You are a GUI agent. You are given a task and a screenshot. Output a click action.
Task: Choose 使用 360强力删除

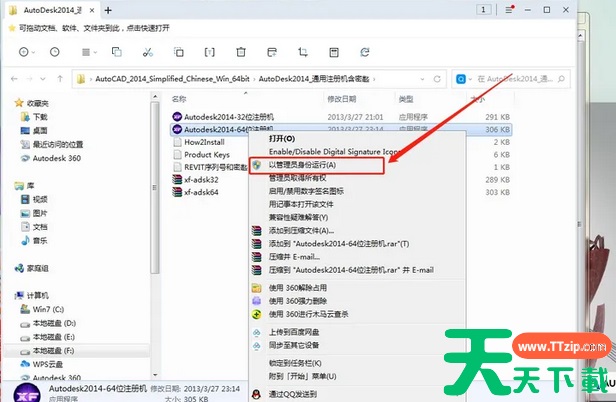[298, 301]
